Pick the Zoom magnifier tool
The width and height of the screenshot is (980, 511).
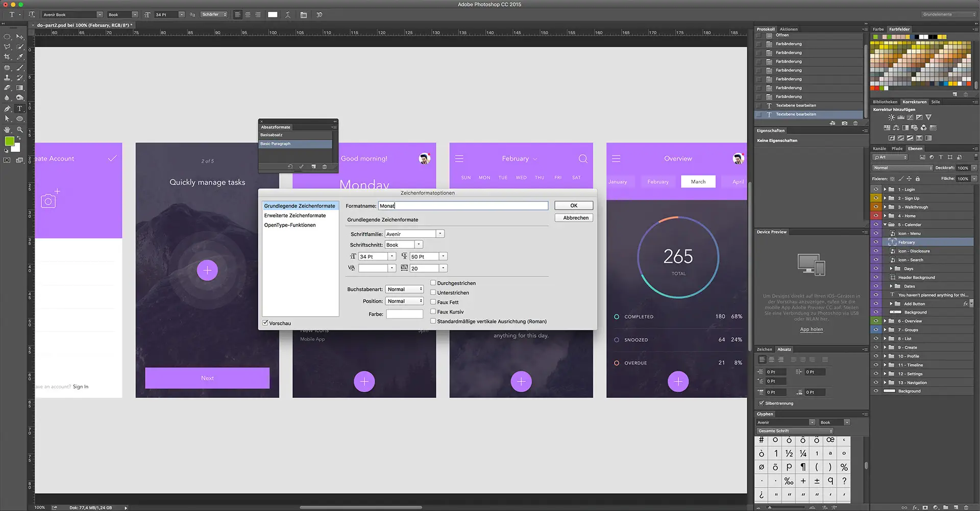20,130
